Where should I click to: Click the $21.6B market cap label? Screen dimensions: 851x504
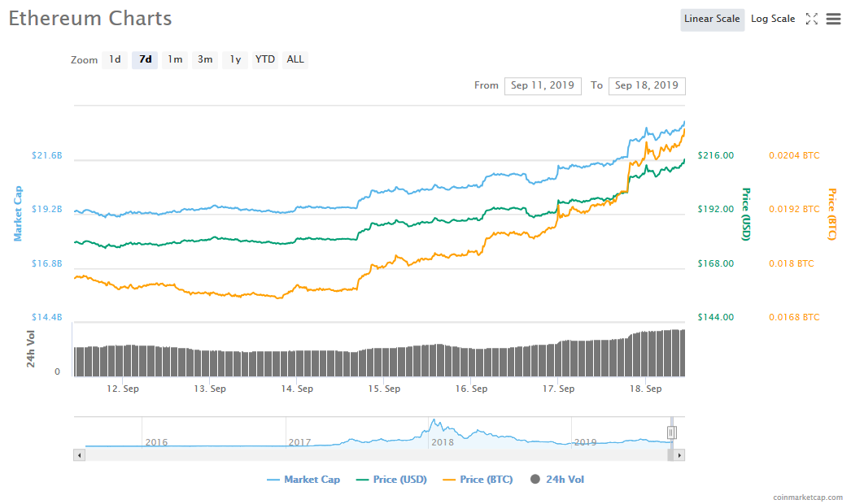coord(46,156)
